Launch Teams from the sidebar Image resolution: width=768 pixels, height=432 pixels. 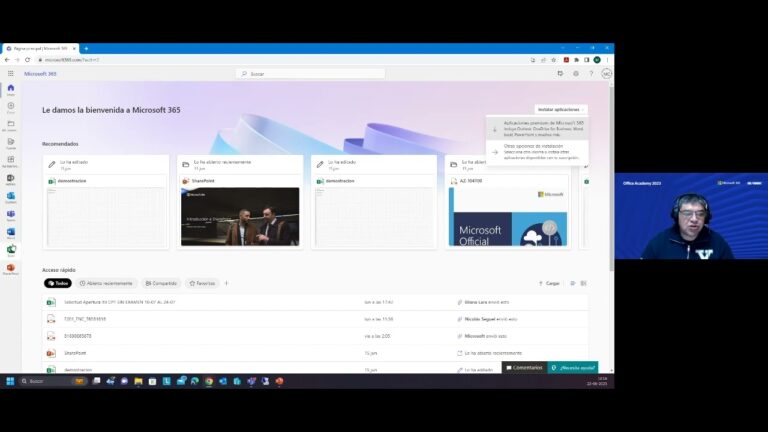[x=11, y=216]
